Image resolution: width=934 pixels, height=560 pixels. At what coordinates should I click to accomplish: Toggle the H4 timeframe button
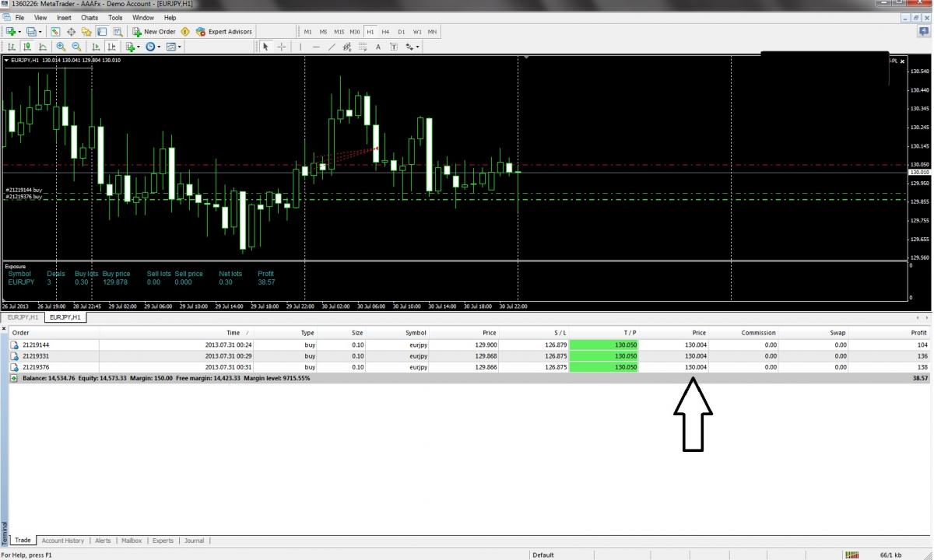385,32
